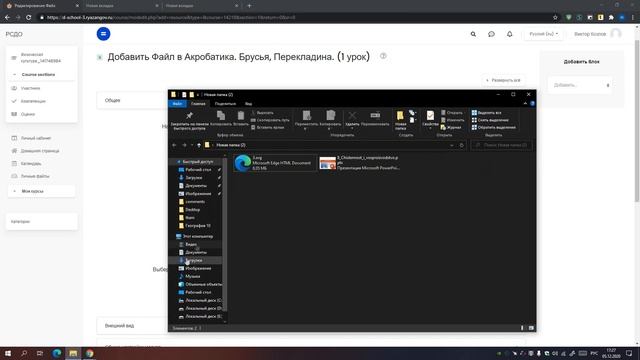Open the География 10 folder
The width and height of the screenshot is (640, 360).
pyautogui.click(x=198, y=225)
